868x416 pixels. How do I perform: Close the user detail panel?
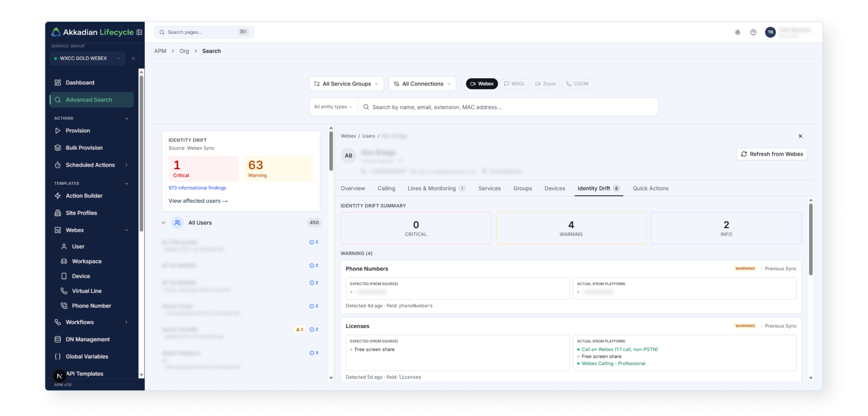click(800, 136)
